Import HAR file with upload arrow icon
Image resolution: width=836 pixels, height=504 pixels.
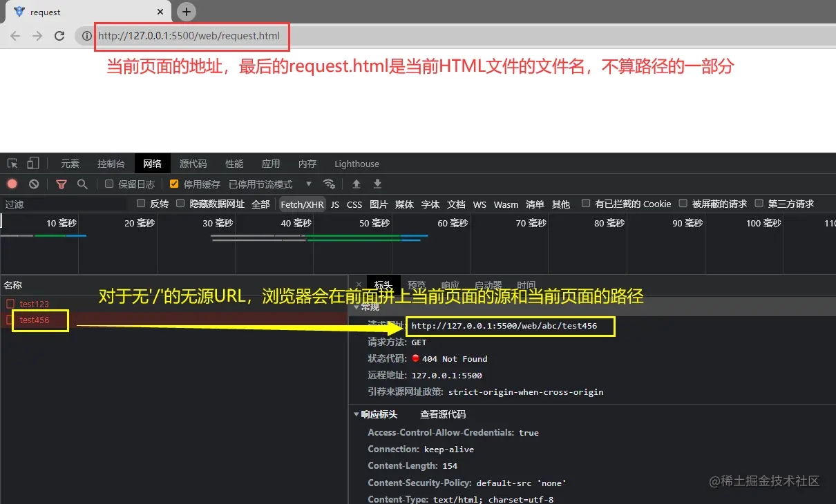357,184
